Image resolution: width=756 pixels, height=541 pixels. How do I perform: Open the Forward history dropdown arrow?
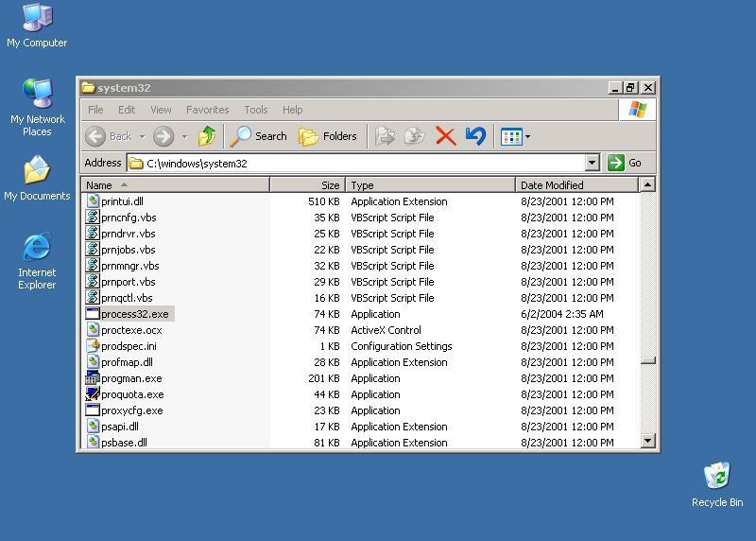pyautogui.click(x=184, y=137)
